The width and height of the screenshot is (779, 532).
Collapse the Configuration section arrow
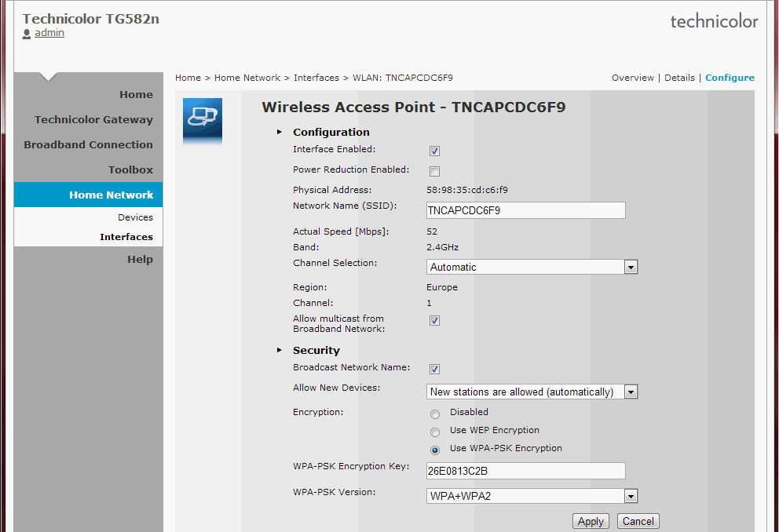coord(280,132)
